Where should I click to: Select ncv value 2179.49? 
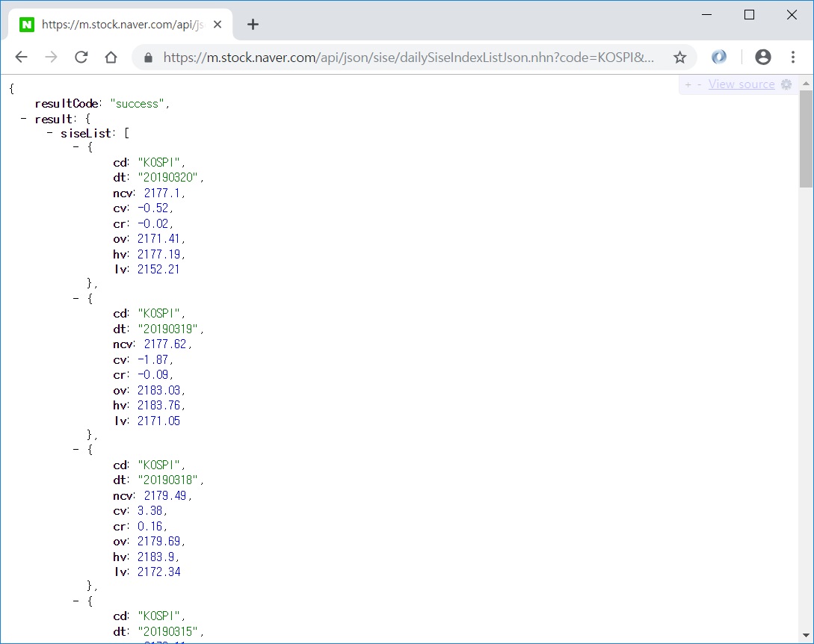coord(165,495)
